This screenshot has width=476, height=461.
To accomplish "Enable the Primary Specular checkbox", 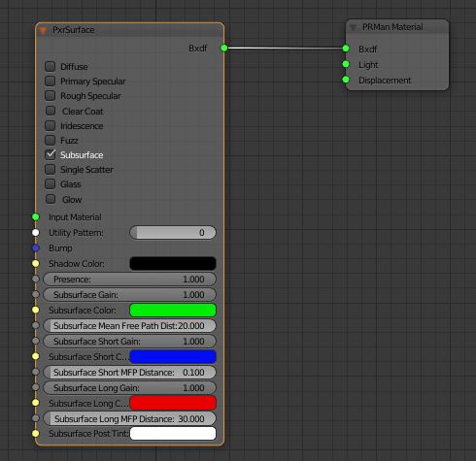I will point(51,81).
